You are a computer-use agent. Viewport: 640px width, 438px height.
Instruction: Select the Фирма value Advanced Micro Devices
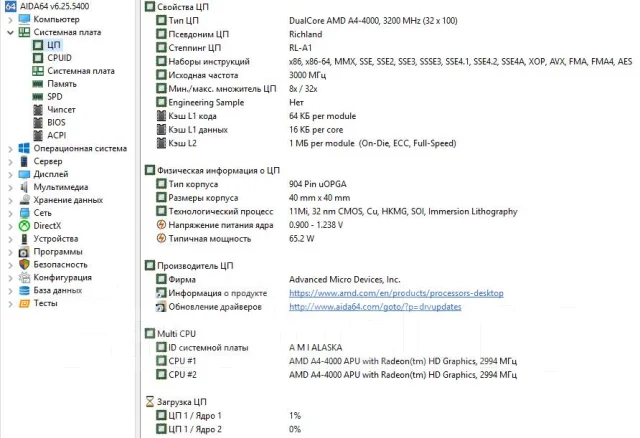point(344,280)
